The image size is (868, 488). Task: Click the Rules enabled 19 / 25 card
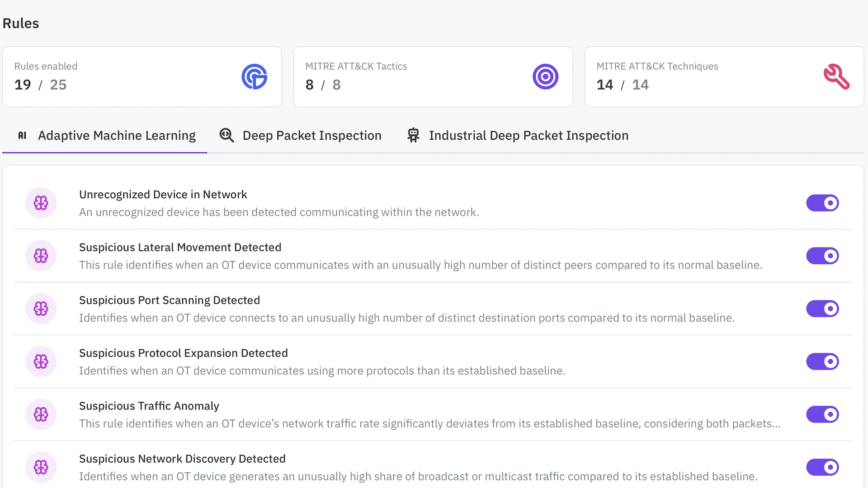[142, 77]
